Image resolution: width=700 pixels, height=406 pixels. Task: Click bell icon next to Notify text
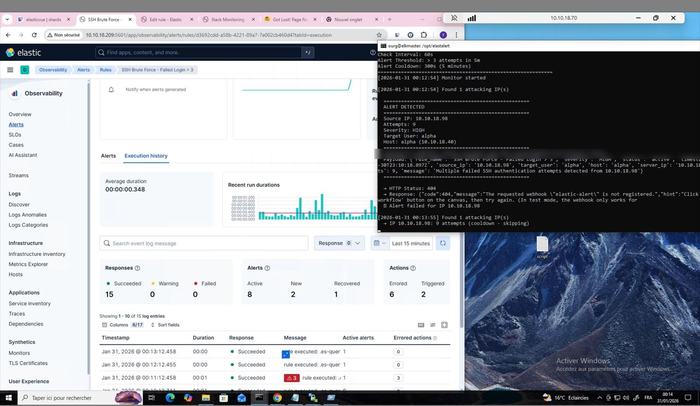click(x=111, y=89)
